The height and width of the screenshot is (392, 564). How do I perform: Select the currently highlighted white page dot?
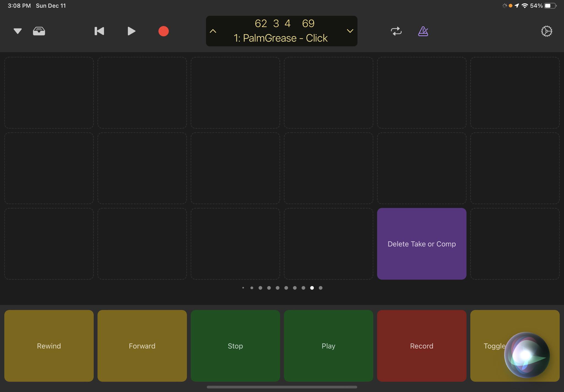(312, 288)
